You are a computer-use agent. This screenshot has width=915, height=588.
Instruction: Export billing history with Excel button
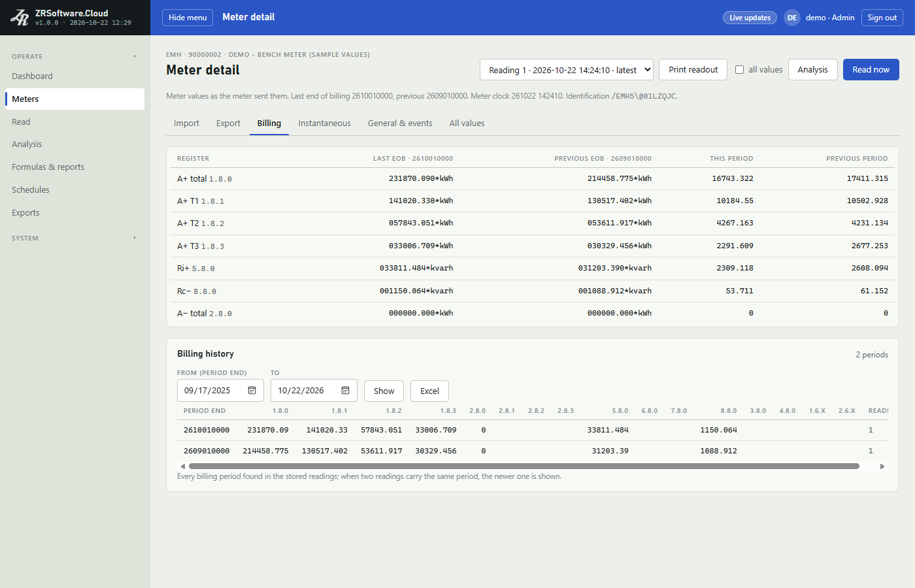point(429,391)
